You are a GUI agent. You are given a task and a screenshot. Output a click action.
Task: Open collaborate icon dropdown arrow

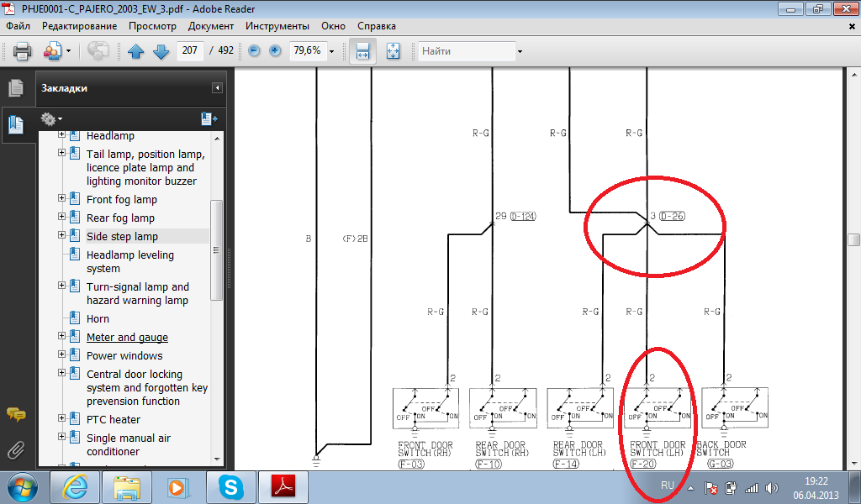coord(69,51)
